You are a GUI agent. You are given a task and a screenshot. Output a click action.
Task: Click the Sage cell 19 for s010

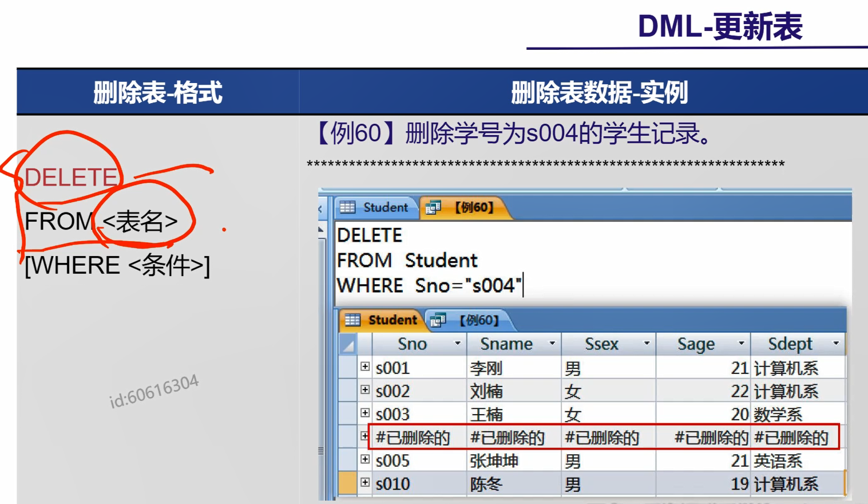point(703,484)
